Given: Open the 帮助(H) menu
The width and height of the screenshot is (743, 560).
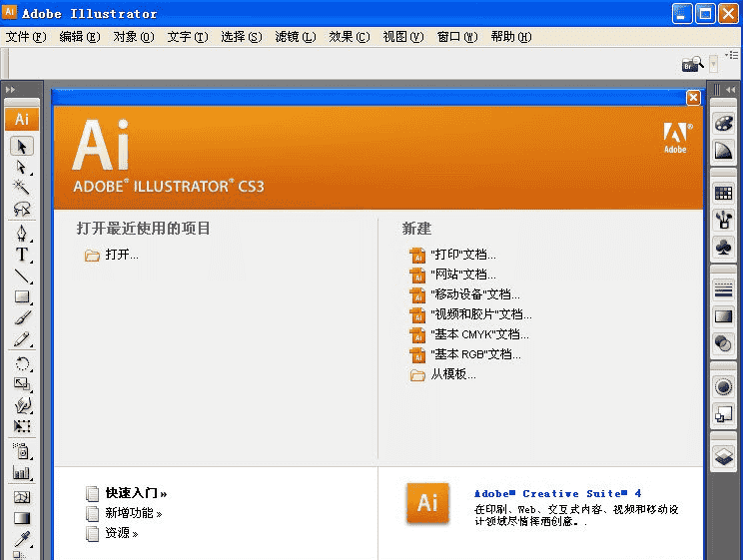Looking at the screenshot, I should pyautogui.click(x=511, y=37).
